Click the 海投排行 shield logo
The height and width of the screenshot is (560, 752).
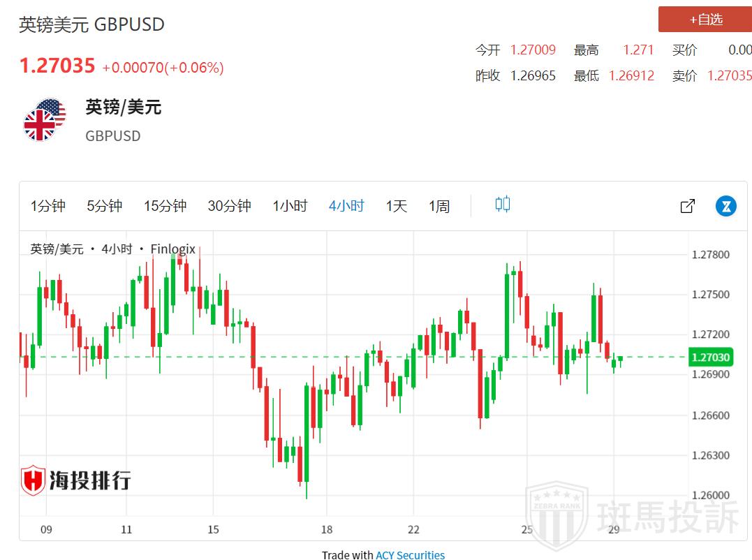point(33,480)
